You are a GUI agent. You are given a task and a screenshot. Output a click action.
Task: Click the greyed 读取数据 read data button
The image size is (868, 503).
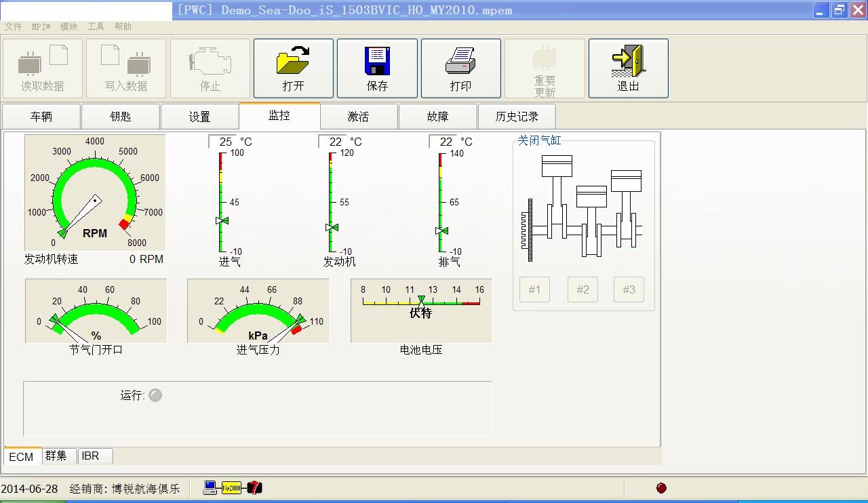pyautogui.click(x=43, y=68)
